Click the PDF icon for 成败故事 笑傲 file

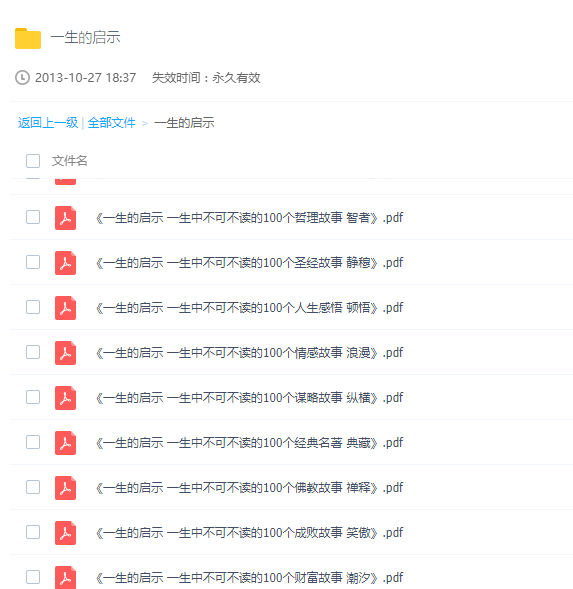(65, 533)
